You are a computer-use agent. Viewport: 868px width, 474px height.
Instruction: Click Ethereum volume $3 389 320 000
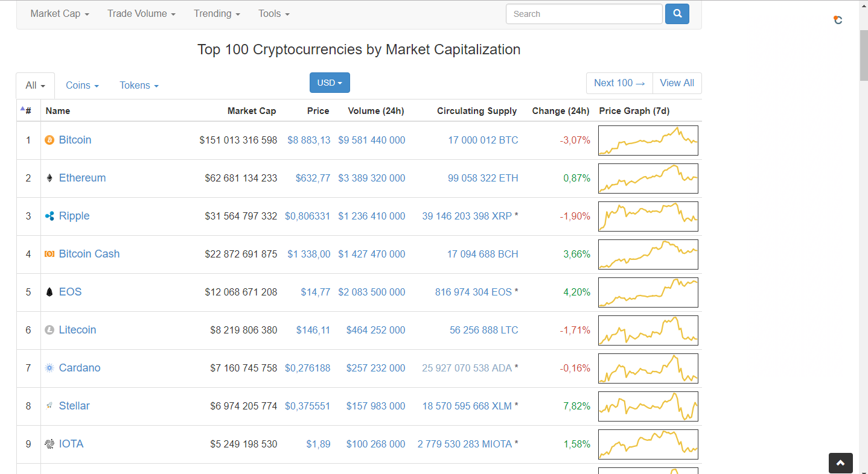pyautogui.click(x=372, y=178)
